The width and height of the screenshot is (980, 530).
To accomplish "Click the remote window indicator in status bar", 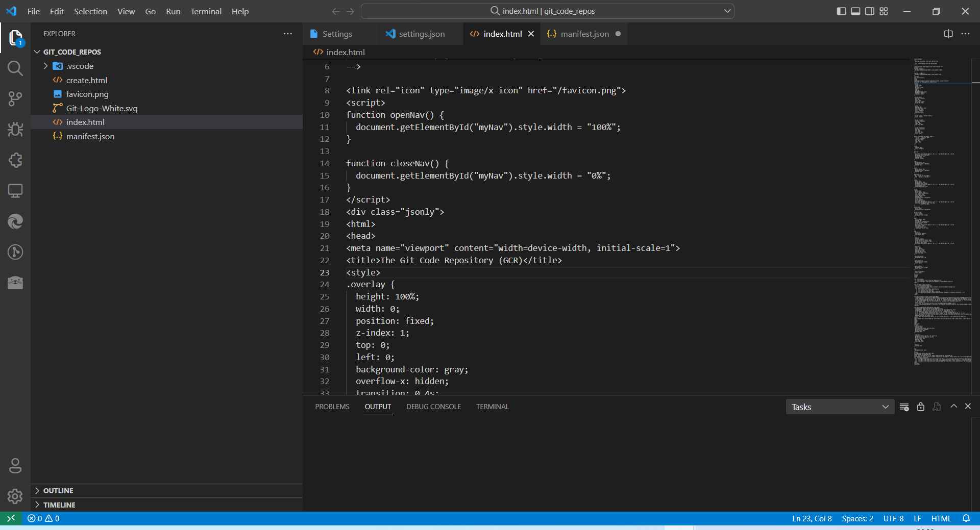I will pos(11,518).
